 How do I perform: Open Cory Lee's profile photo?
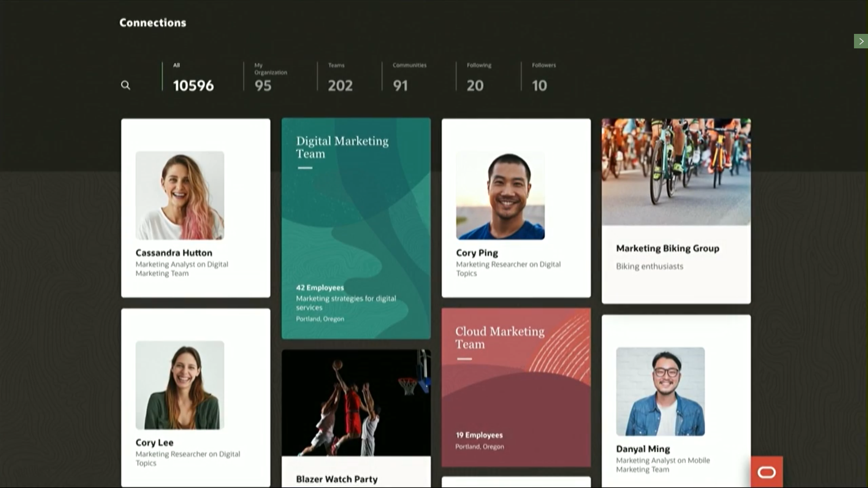(179, 385)
